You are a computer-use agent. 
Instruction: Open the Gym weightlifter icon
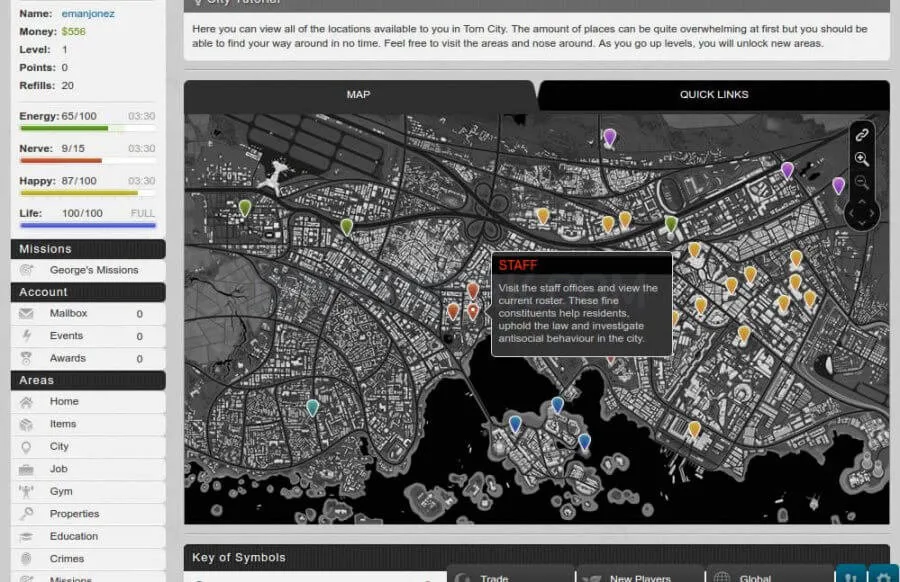[x=26, y=492]
